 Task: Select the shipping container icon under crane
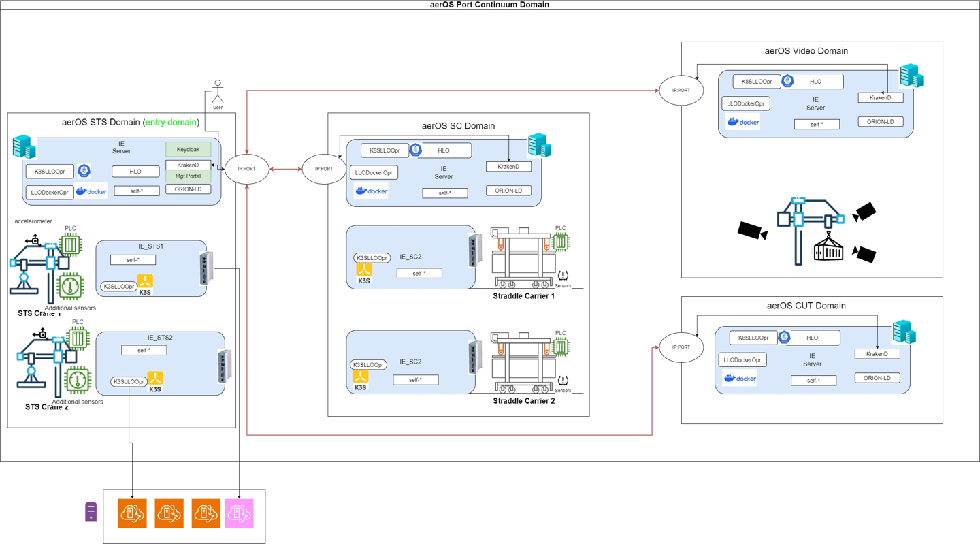[x=828, y=249]
